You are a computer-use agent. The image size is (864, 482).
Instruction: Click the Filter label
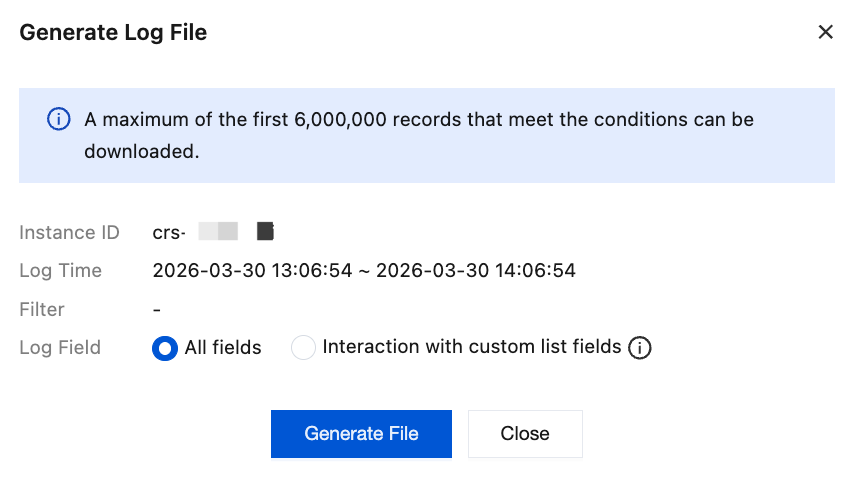(x=42, y=309)
